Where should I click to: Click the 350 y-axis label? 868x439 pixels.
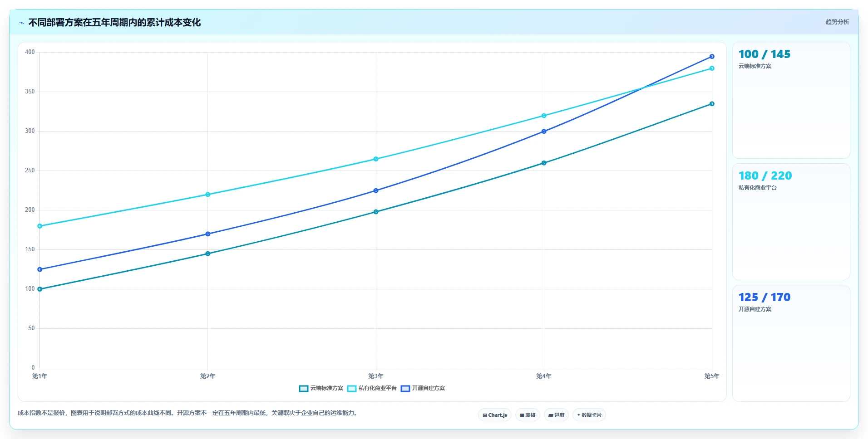(x=30, y=92)
